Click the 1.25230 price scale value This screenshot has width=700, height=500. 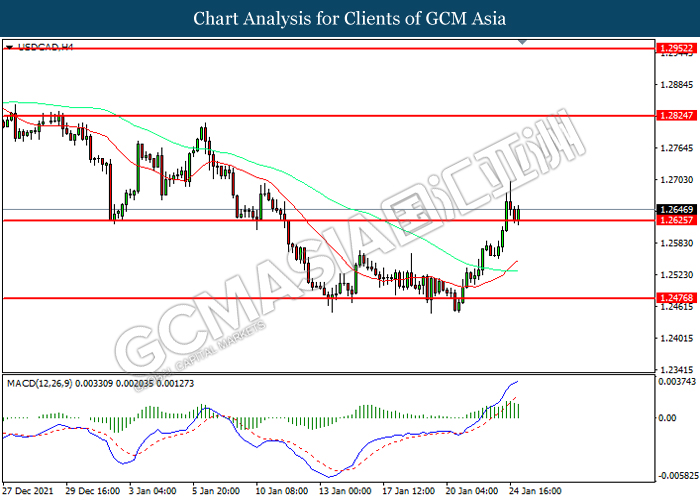pos(676,275)
